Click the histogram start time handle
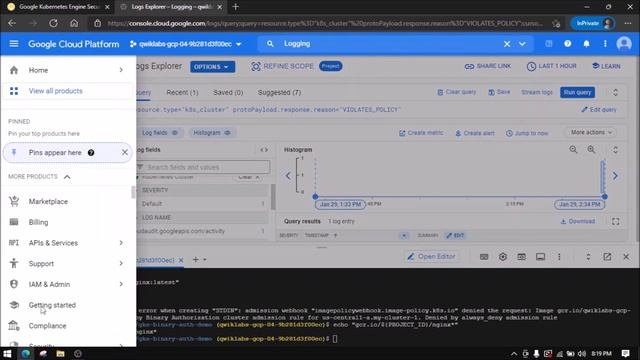Screen dimensions: 640x360 coord(315,197)
